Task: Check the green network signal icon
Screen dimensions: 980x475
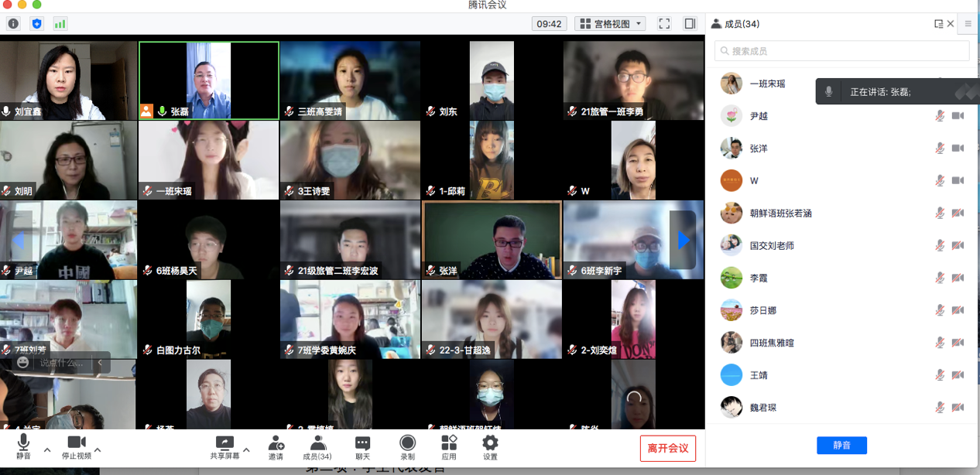Action: 60,24
